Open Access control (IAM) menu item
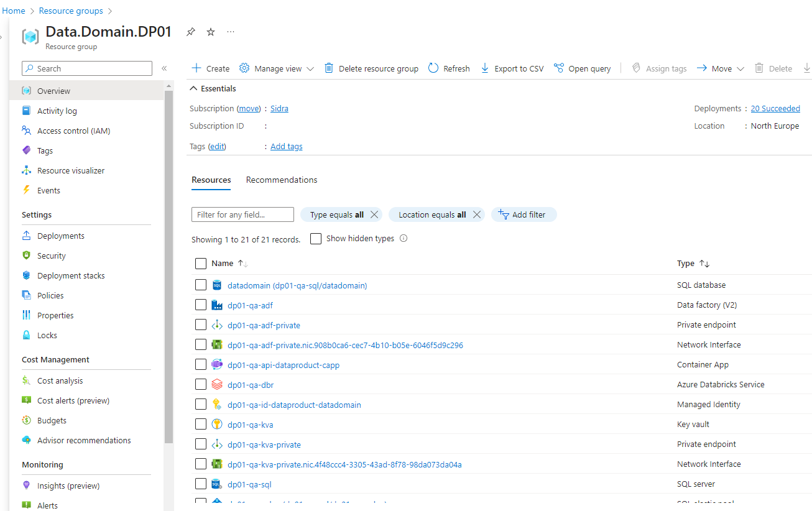 (x=73, y=131)
